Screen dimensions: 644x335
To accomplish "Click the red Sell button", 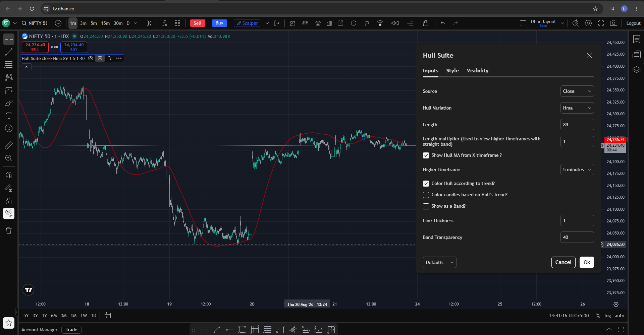I will (198, 23).
